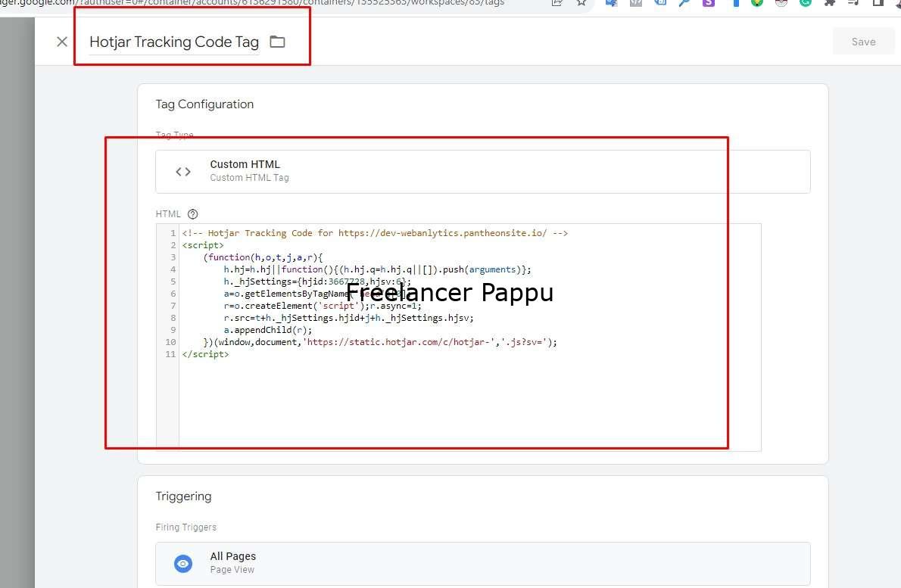The image size is (901, 588).
Task: Click the closing </script> tag line
Action: pyautogui.click(x=205, y=354)
